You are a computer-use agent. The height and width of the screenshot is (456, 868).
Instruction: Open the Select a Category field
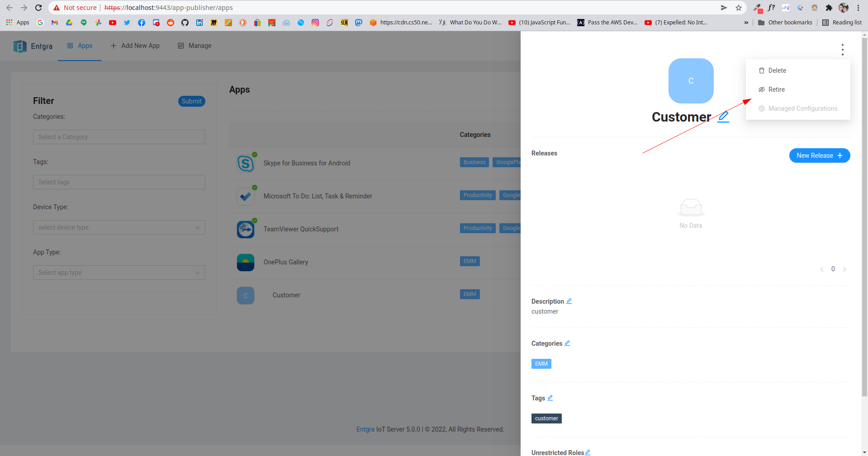(x=119, y=136)
